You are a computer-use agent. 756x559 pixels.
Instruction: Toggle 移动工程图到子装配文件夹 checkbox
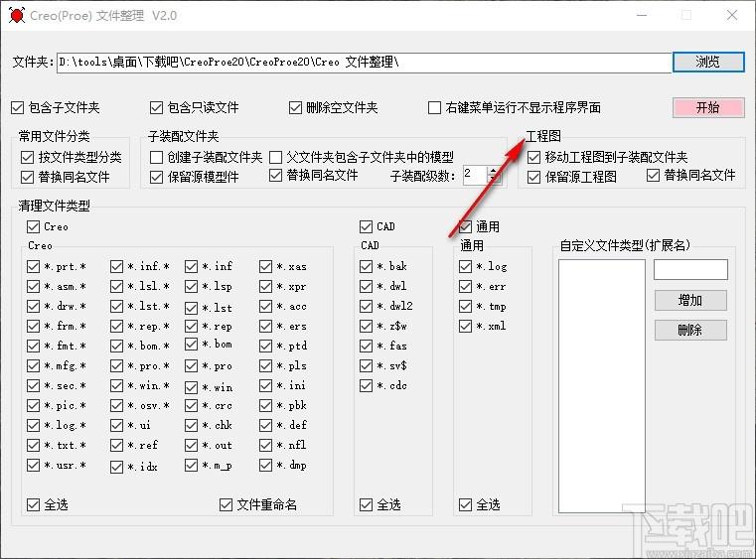(x=533, y=157)
